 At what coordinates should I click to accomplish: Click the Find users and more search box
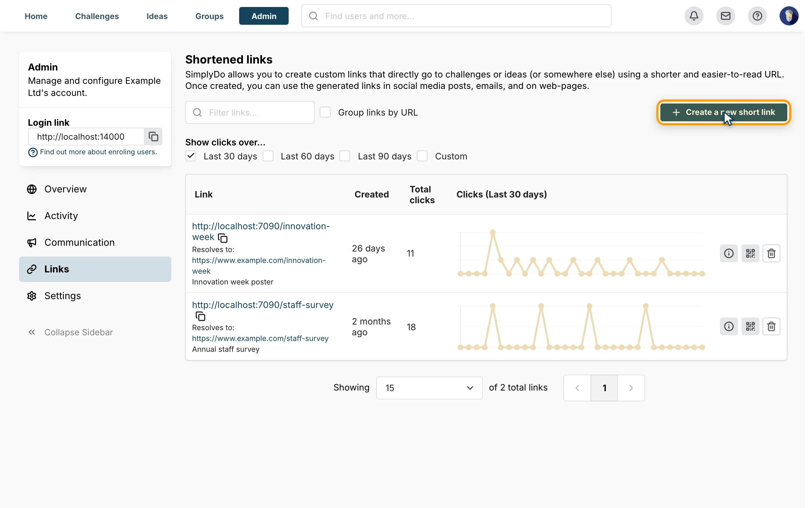click(x=456, y=16)
